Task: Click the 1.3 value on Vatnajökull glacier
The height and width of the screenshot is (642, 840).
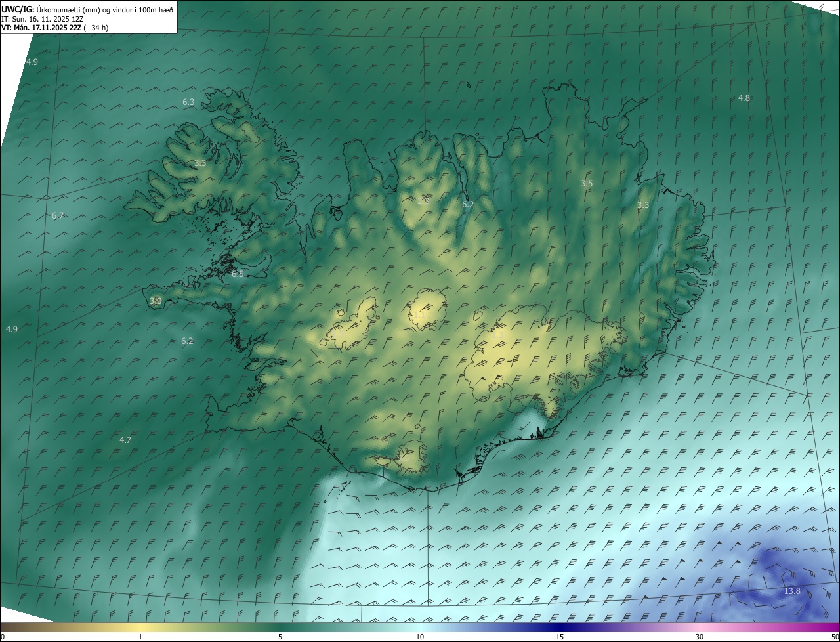Action: click(x=497, y=335)
